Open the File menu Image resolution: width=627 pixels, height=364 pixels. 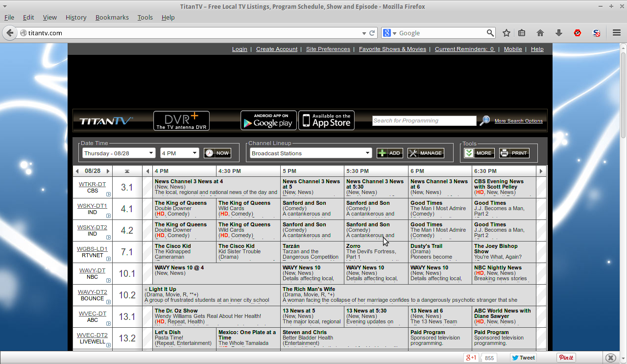click(x=9, y=17)
